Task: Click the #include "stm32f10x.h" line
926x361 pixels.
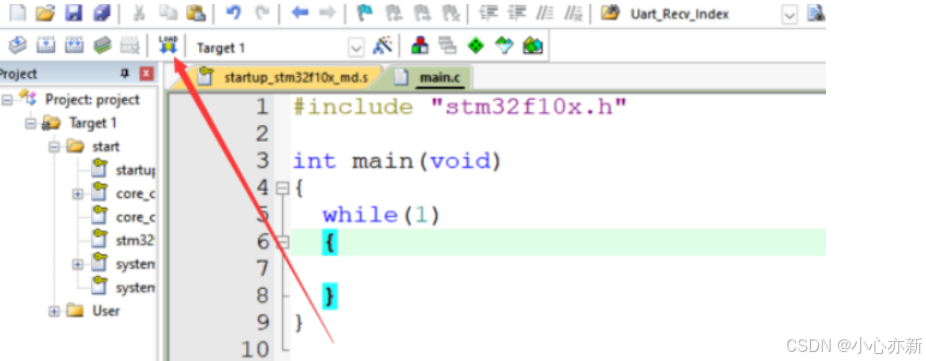Action: 459,108
